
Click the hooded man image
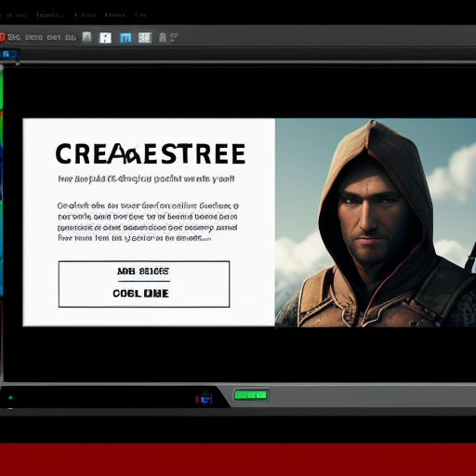[376, 222]
